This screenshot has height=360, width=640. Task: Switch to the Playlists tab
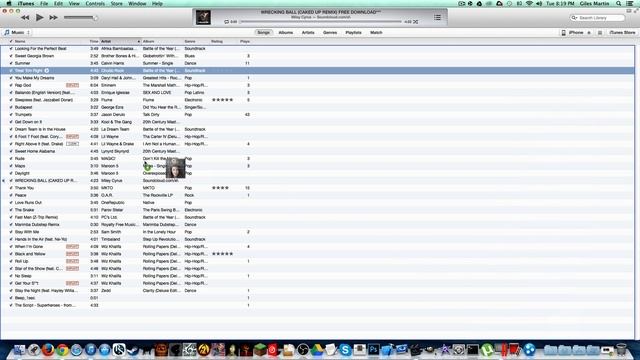tap(353, 32)
